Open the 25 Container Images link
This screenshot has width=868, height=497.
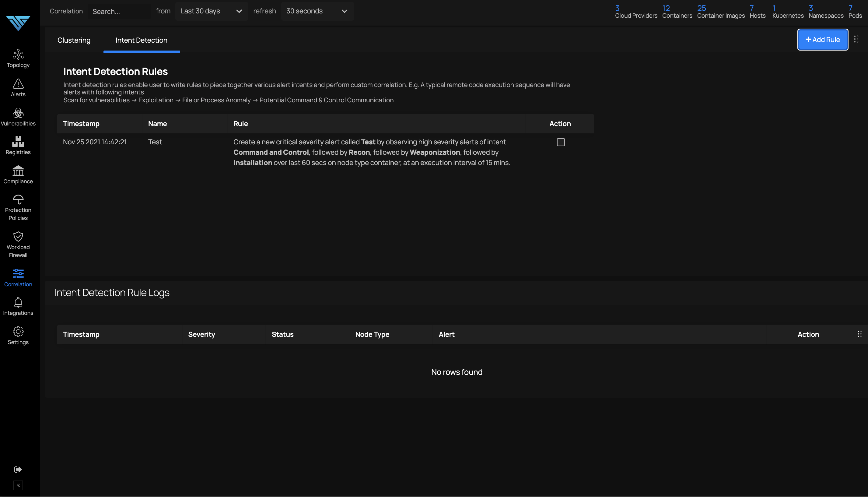coord(721,12)
